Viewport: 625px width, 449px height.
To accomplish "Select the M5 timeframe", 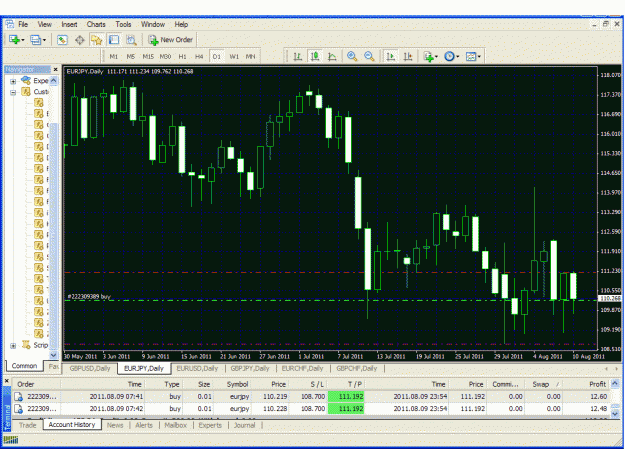I will pyautogui.click(x=131, y=57).
